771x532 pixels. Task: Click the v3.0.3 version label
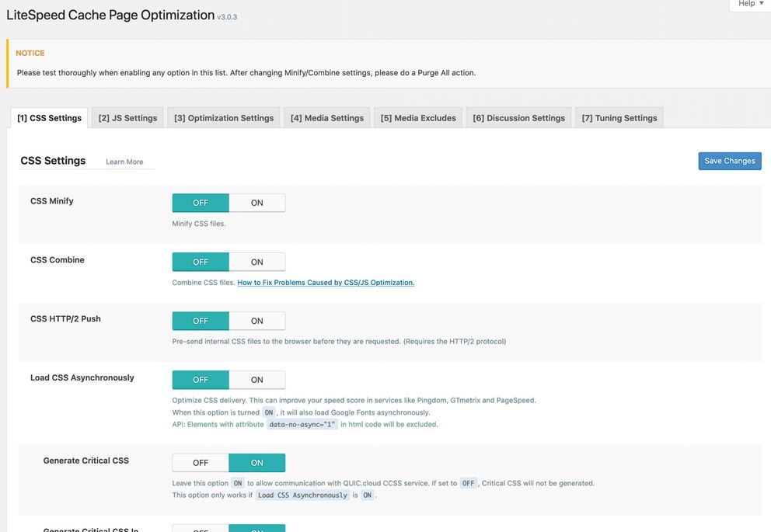pyautogui.click(x=227, y=17)
